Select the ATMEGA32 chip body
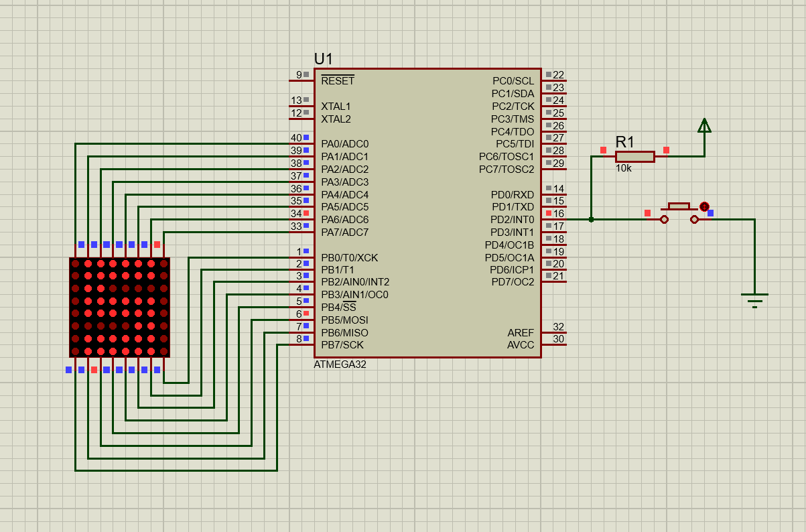Screen dimensions: 806x532 coord(427,212)
